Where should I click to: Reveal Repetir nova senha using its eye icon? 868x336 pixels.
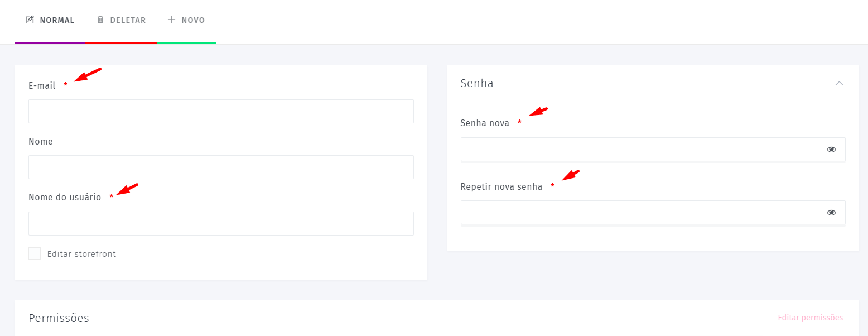click(x=831, y=213)
